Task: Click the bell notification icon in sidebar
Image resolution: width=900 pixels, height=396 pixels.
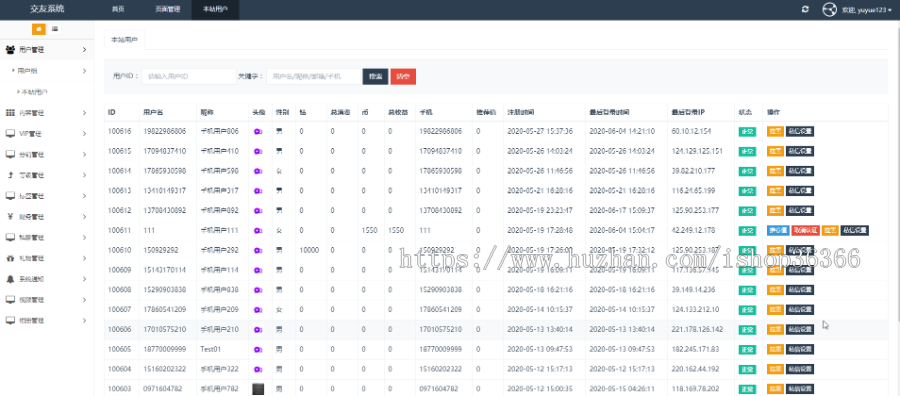Action: pyautogui.click(x=10, y=279)
